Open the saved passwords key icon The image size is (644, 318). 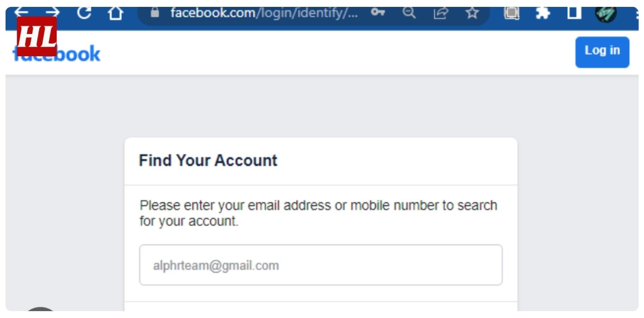point(377,13)
